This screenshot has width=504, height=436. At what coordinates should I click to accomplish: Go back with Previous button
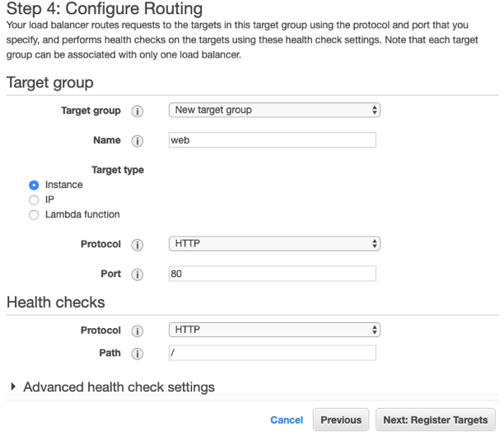341,420
